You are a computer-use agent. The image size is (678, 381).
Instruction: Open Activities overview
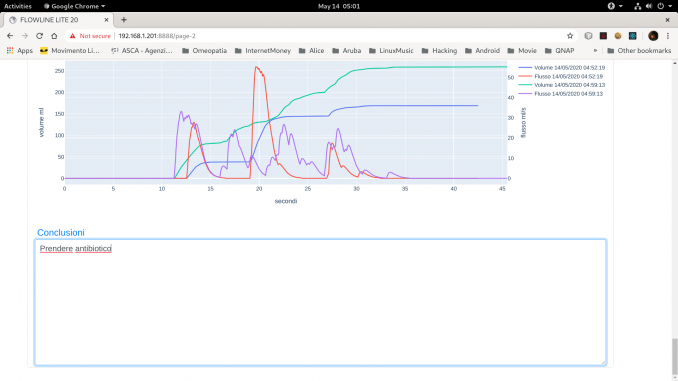pos(18,6)
